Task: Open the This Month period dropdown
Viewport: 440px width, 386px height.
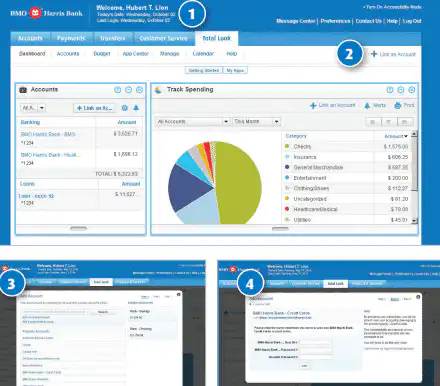Action: pyautogui.click(x=256, y=121)
